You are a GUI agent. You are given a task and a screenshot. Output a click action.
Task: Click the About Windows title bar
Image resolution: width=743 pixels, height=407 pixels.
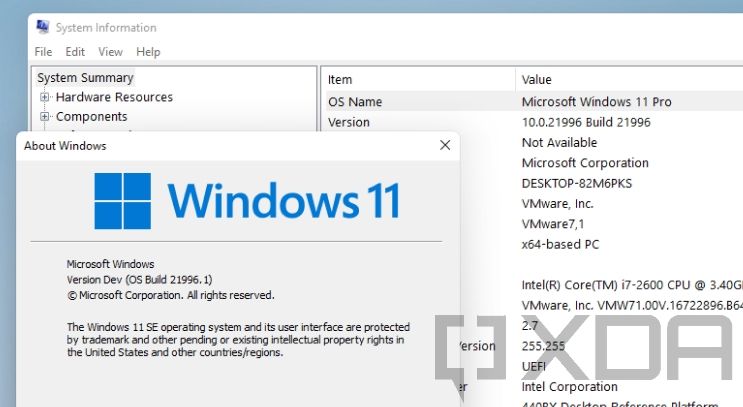(227, 145)
